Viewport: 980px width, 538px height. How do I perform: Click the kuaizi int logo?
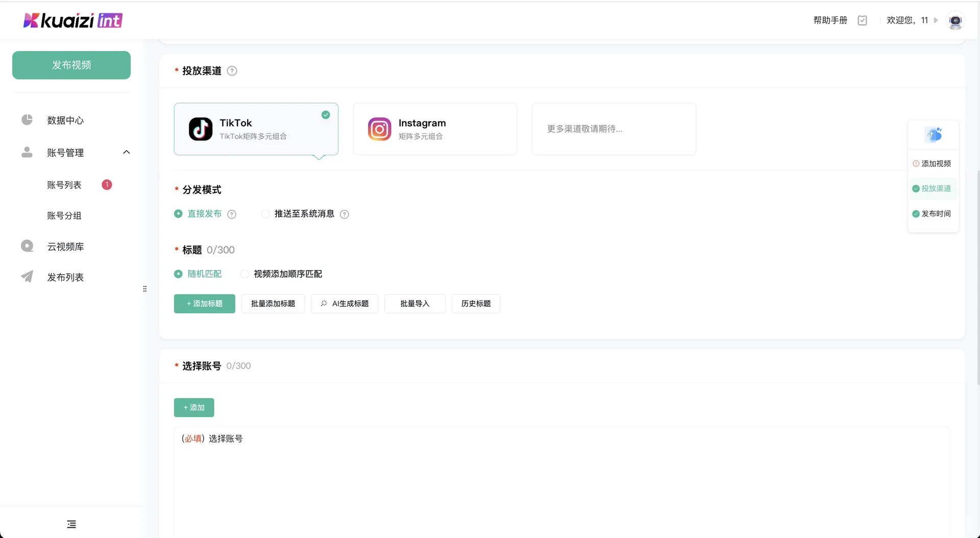pos(72,20)
